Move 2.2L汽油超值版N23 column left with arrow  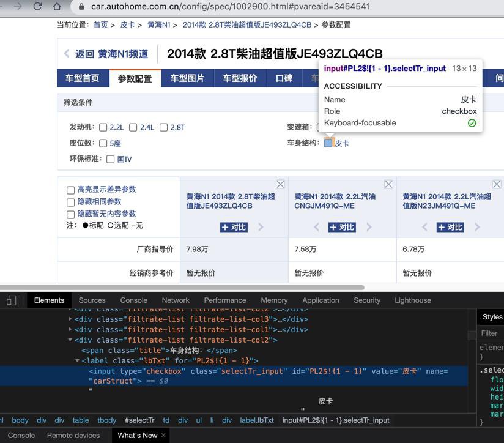[x=424, y=227]
